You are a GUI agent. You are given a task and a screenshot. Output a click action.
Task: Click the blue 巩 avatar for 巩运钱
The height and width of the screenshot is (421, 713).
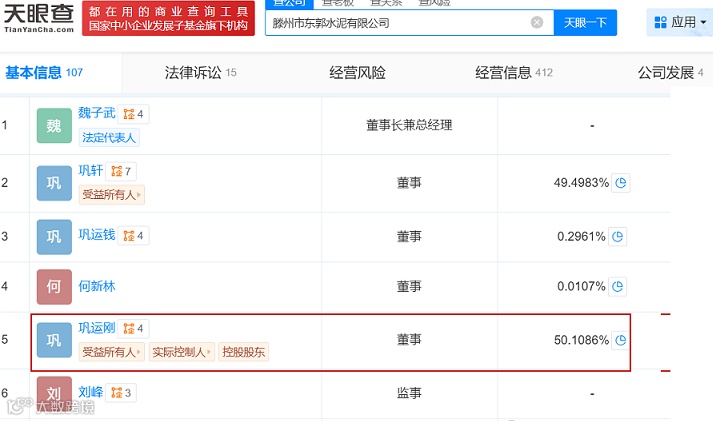point(54,237)
